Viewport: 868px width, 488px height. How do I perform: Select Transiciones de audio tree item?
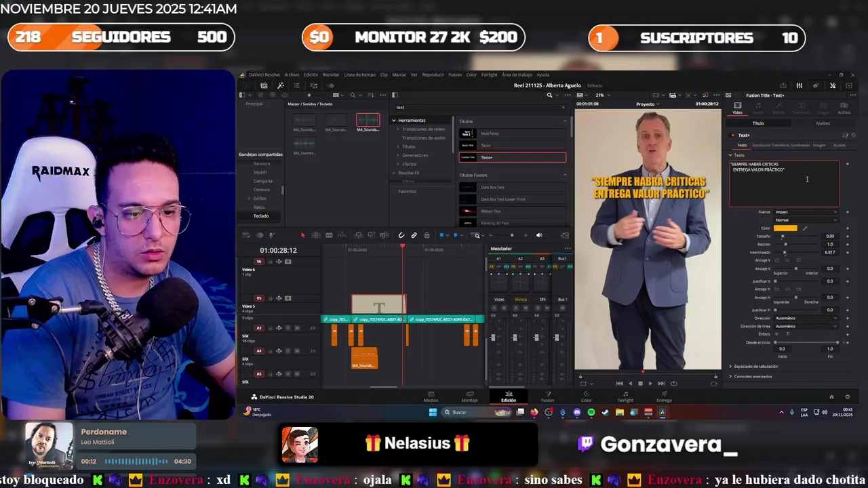click(x=423, y=138)
